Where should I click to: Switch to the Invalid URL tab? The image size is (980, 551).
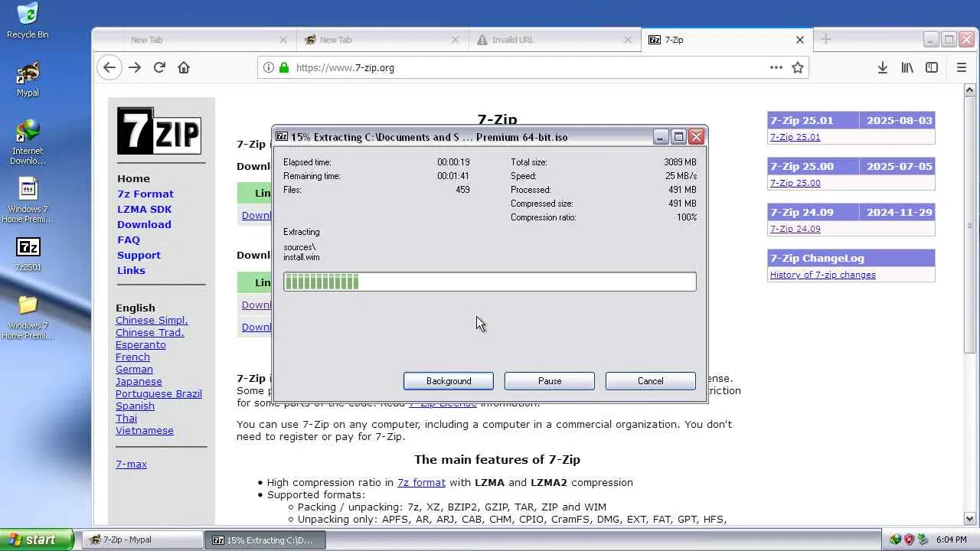click(555, 40)
